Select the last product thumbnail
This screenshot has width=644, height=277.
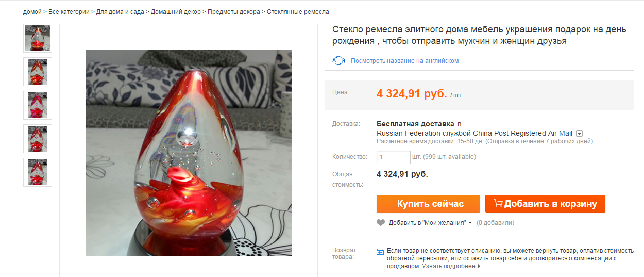click(38, 172)
